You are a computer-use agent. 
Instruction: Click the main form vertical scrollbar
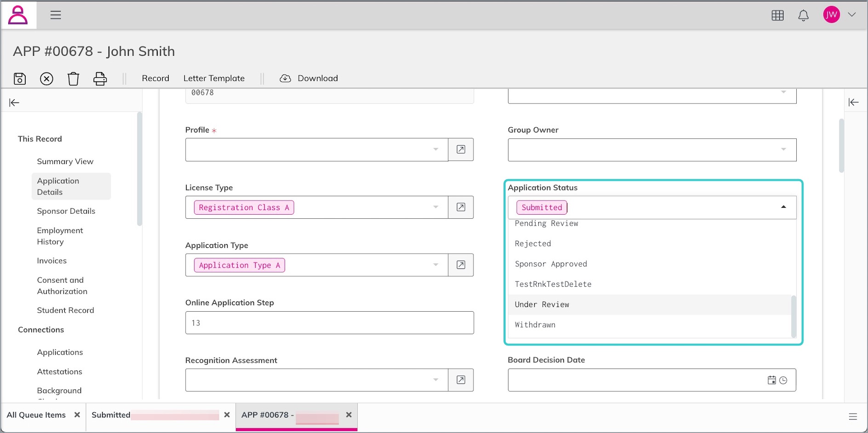841,145
